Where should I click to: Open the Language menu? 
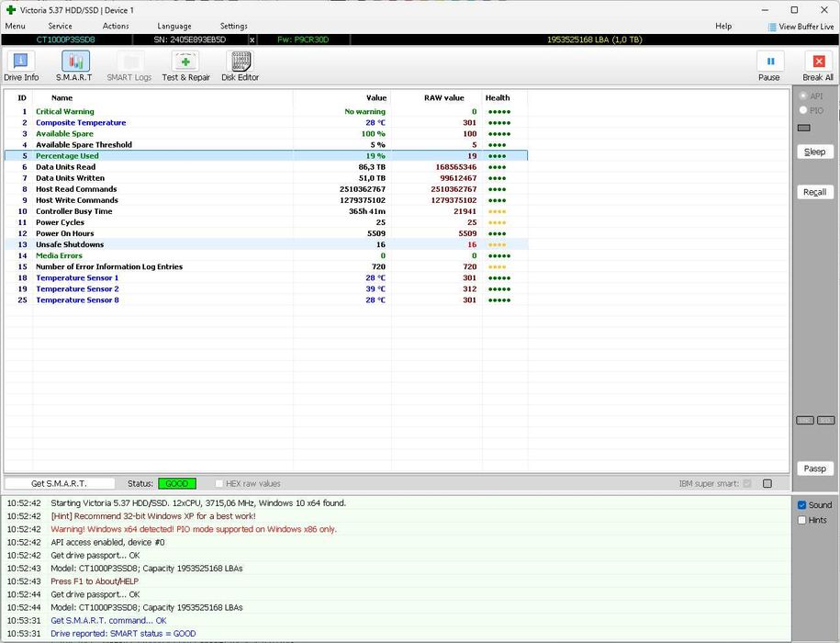tap(174, 26)
